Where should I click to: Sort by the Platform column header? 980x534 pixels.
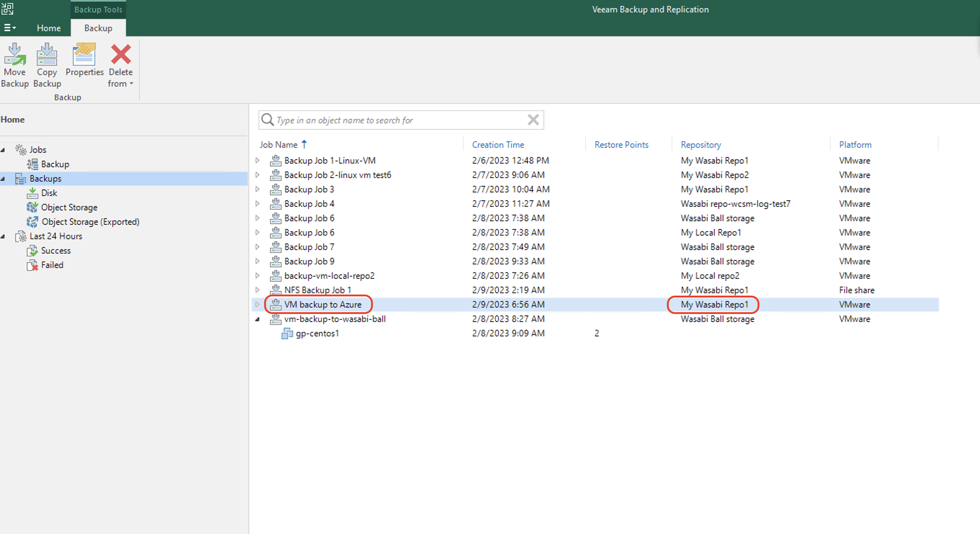(855, 145)
